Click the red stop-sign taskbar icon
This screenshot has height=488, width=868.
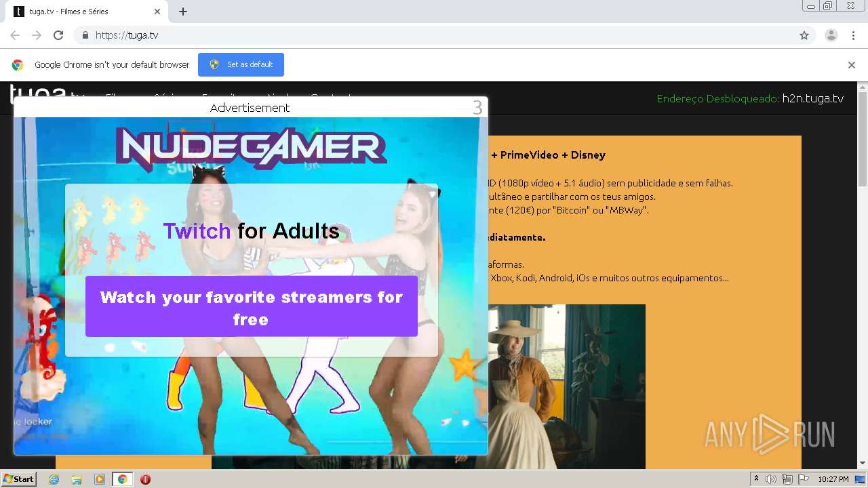click(x=145, y=479)
